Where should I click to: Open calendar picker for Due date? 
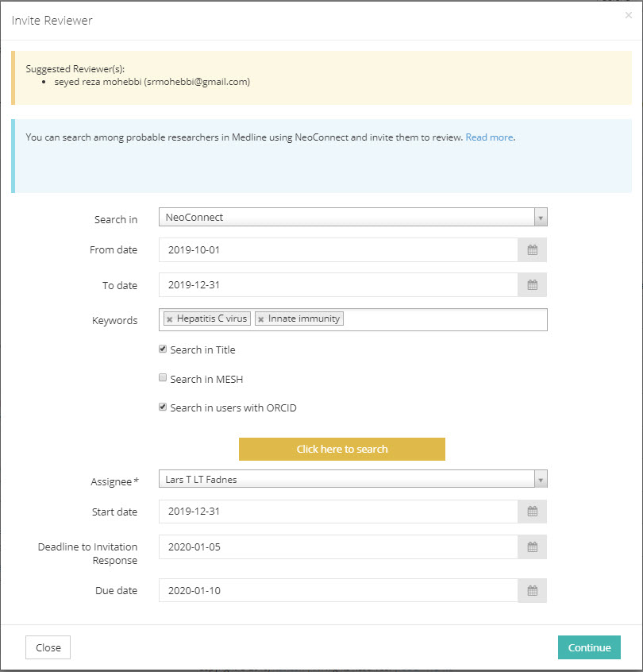(532, 590)
